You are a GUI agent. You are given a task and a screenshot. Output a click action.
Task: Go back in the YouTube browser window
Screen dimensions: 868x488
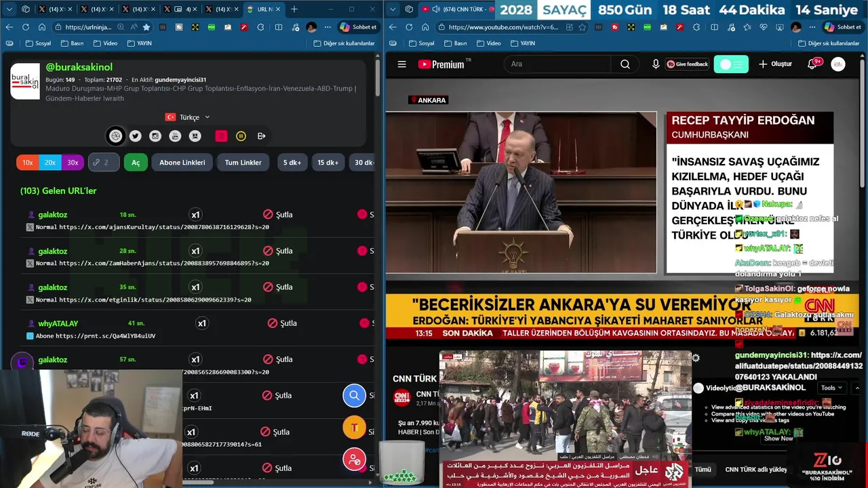pyautogui.click(x=392, y=27)
